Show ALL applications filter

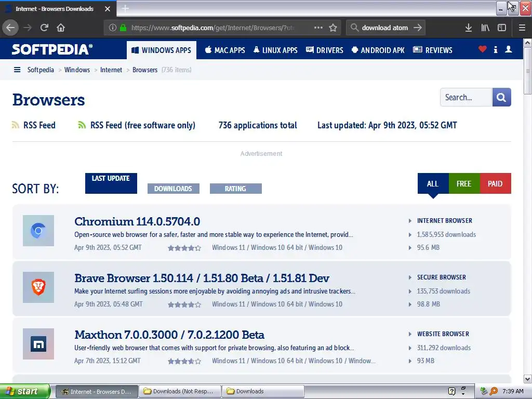click(433, 183)
